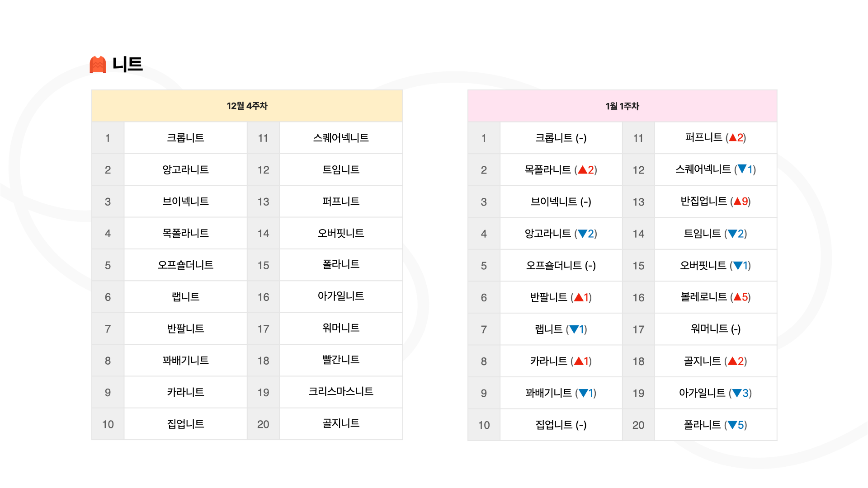The image size is (868, 488).
Task: Click 반팔니트 in the 12월 4주차 table
Action: coord(185,328)
